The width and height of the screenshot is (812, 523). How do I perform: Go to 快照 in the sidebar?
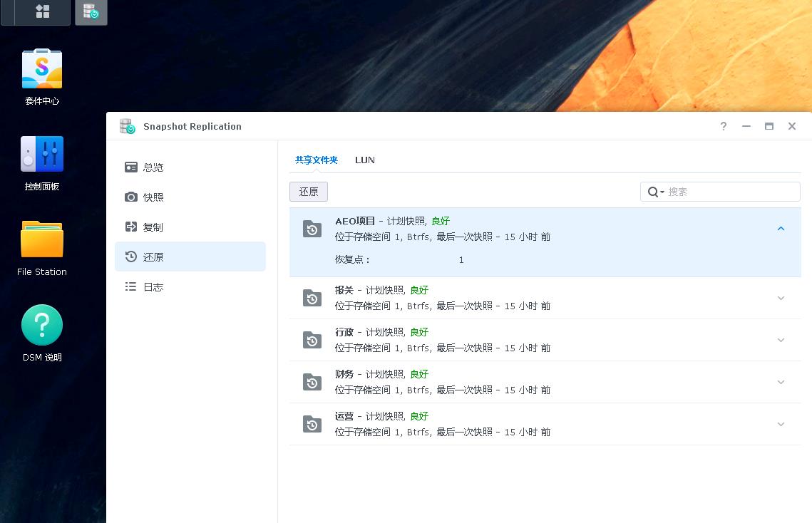190,197
